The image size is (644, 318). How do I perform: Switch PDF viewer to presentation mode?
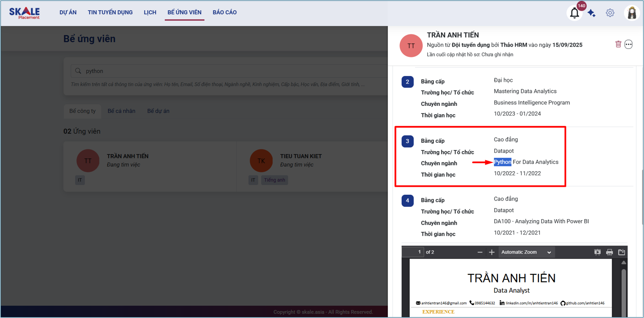pos(597,252)
